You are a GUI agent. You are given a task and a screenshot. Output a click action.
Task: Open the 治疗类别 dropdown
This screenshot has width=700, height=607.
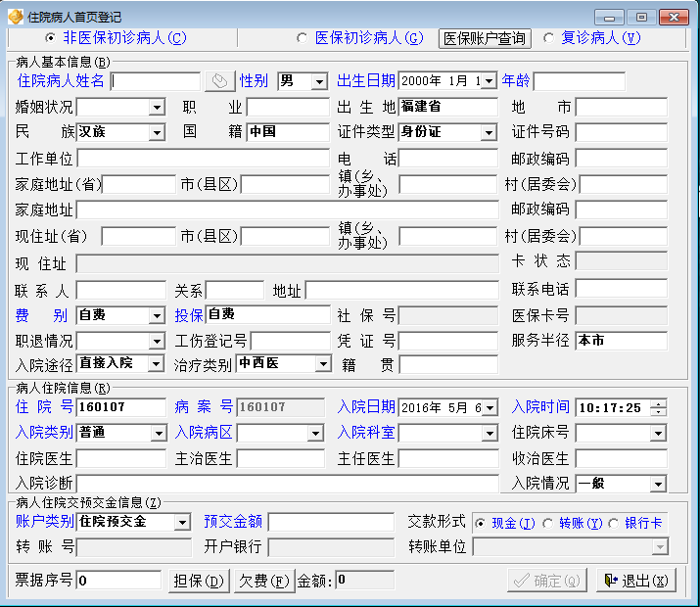pos(323,364)
